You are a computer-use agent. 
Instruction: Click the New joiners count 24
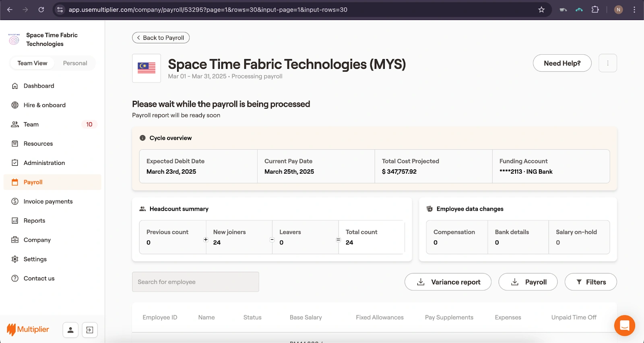(217, 242)
